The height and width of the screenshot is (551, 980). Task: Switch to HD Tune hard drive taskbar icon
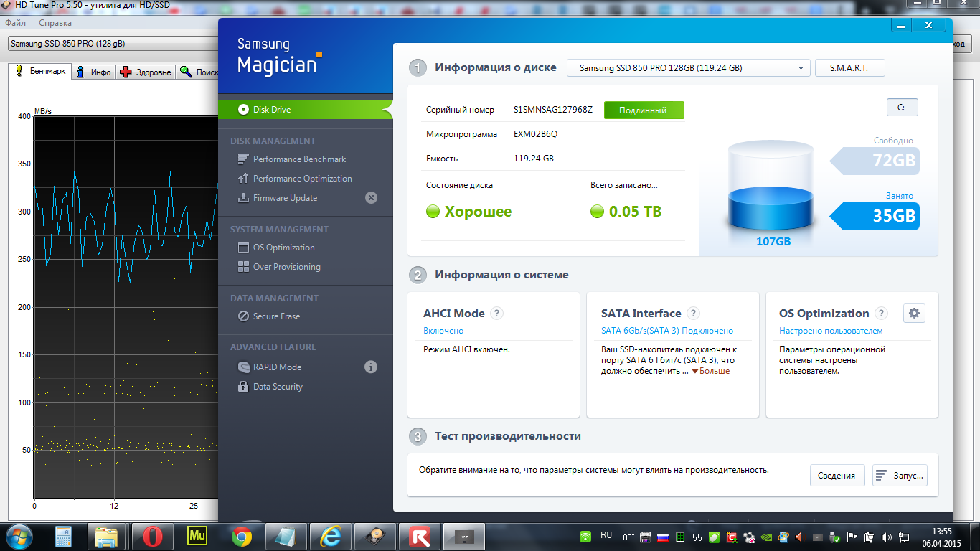click(374, 537)
